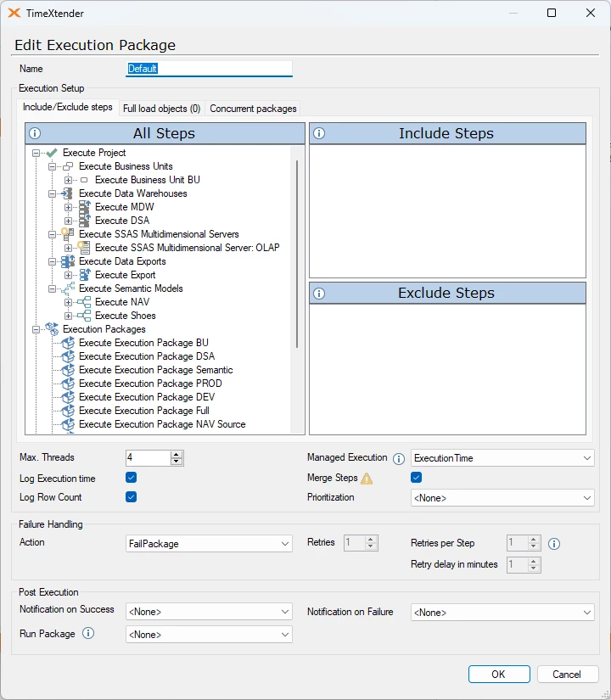Collapse the Execute Business Units node

pyautogui.click(x=52, y=166)
